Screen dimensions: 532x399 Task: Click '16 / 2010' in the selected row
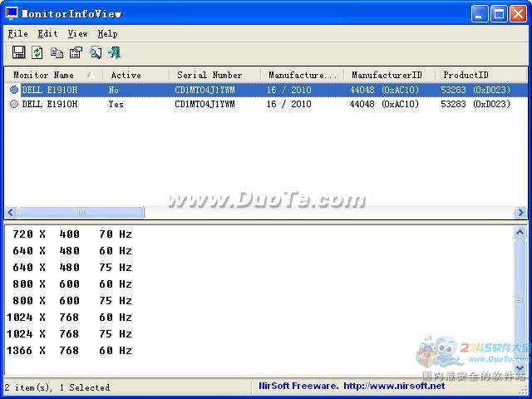pos(288,90)
